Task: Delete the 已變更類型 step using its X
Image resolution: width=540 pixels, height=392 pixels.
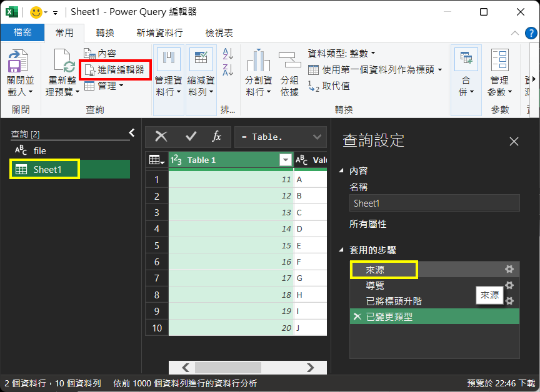Action: 357,317
